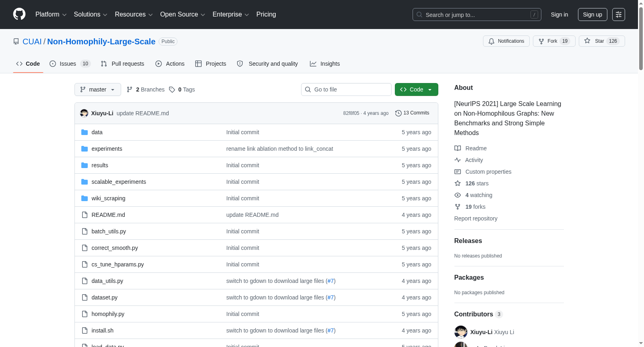Click the scalable_experiments folder icon
Screen dimensions: 644x347
(x=85, y=182)
